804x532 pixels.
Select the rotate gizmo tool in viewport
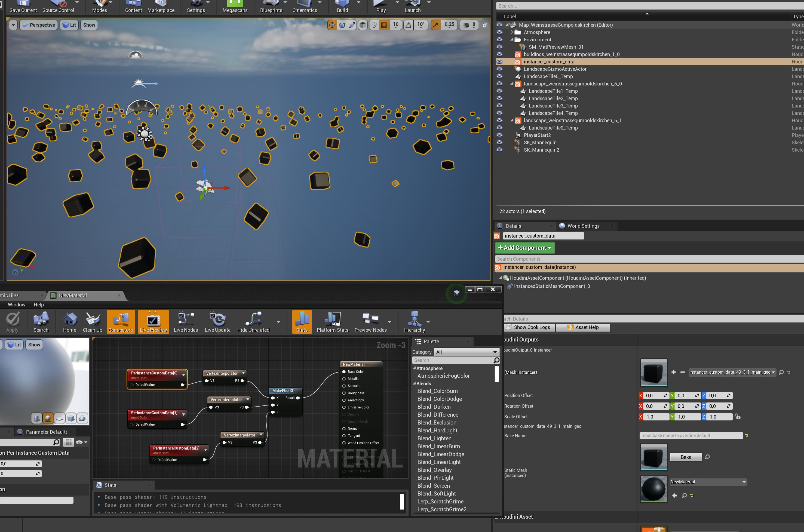coord(342,25)
